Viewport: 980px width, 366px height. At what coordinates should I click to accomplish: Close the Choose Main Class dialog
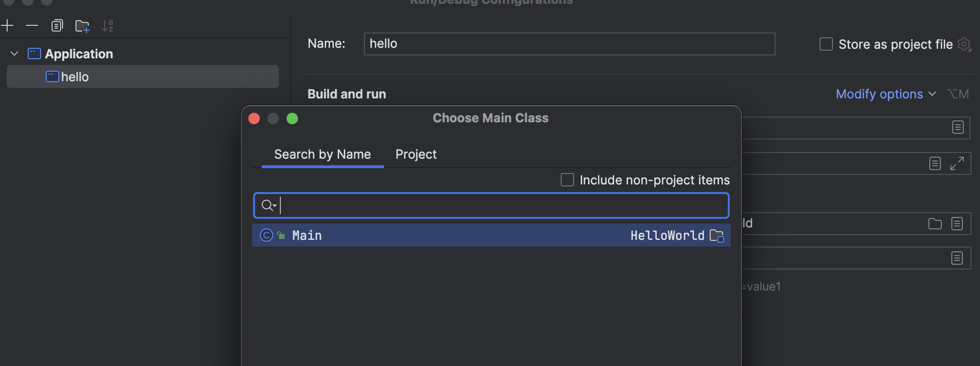point(254,118)
